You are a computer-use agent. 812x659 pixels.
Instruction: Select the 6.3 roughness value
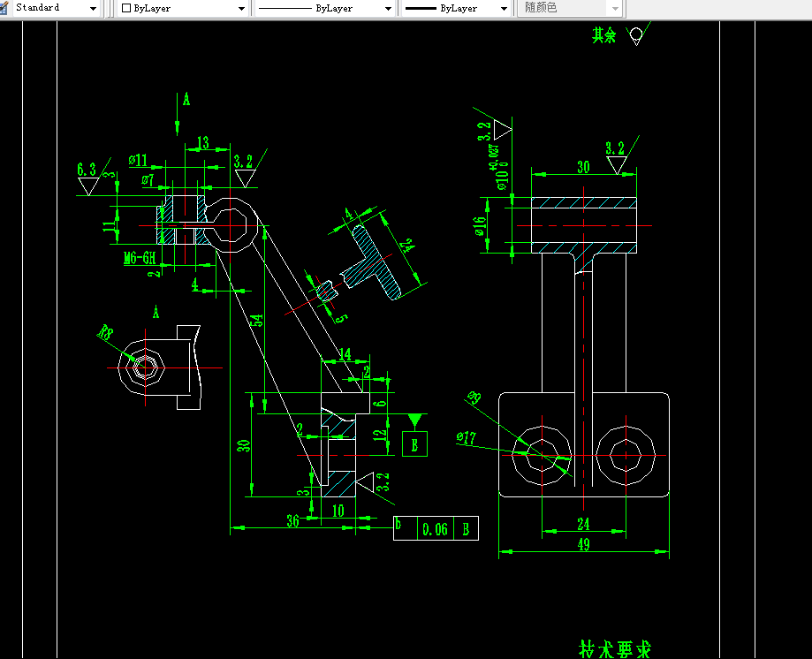click(x=87, y=170)
